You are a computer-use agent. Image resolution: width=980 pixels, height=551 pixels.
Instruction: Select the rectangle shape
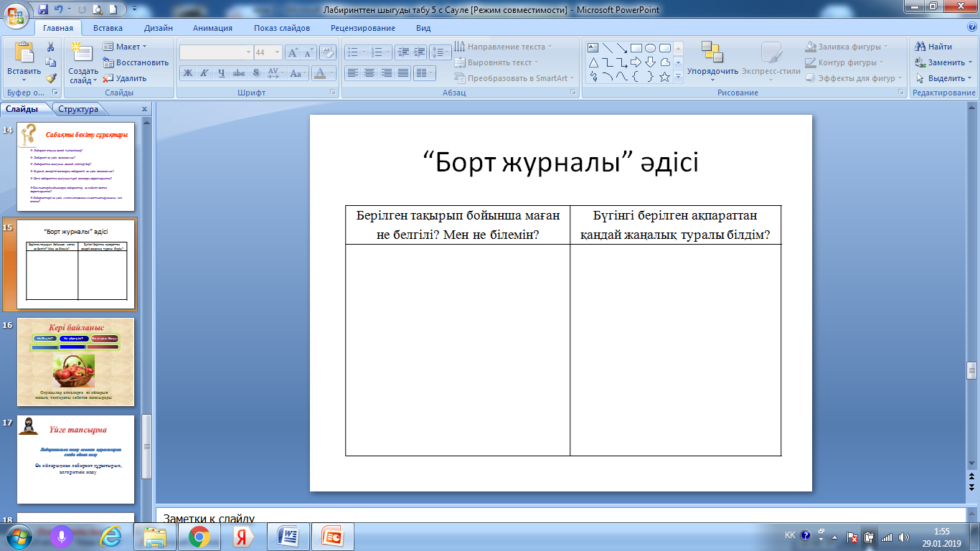point(636,47)
